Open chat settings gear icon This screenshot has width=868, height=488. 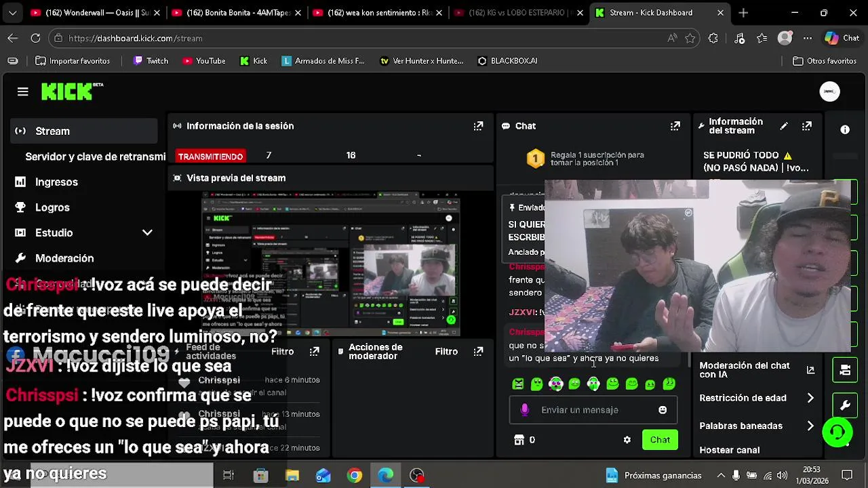click(x=627, y=440)
